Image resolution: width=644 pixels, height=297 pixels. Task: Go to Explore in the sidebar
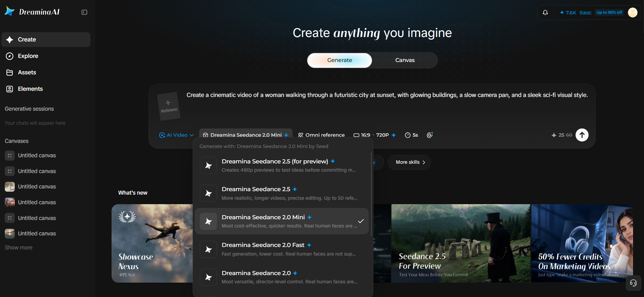[x=46, y=56]
